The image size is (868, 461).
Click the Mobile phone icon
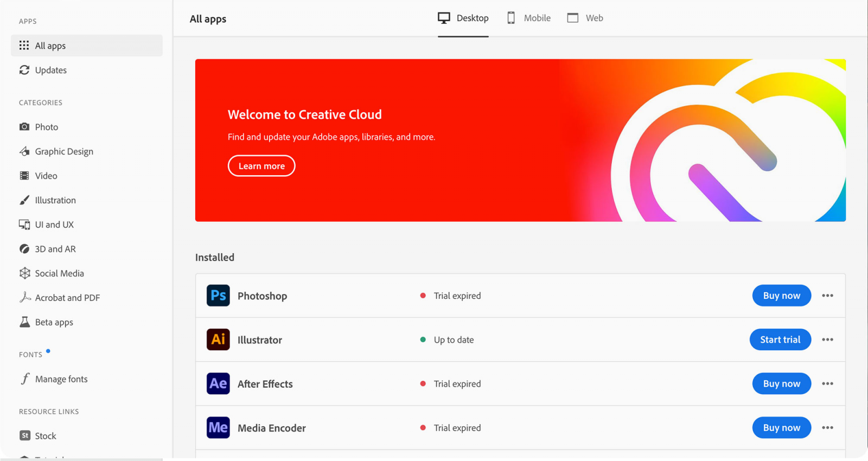511,18
